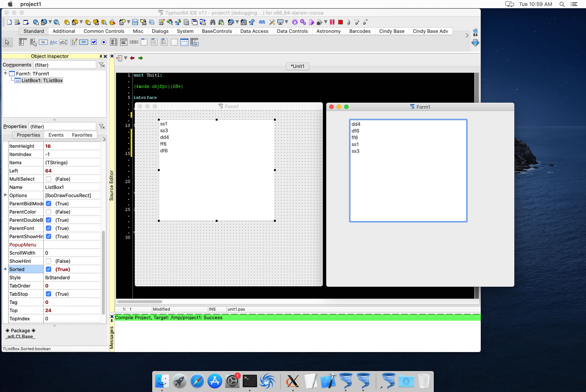586x392 pixels.
Task: Click the Step Over debugger icon
Action: point(357,22)
